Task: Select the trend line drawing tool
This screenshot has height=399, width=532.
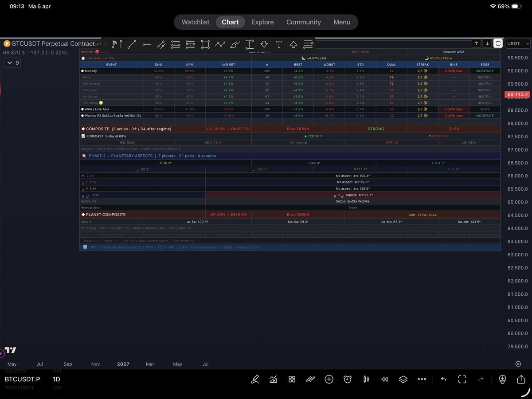Action: click(132, 44)
